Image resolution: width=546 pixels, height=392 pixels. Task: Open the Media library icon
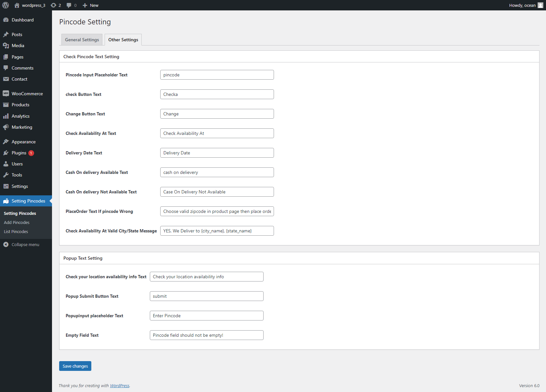6,46
